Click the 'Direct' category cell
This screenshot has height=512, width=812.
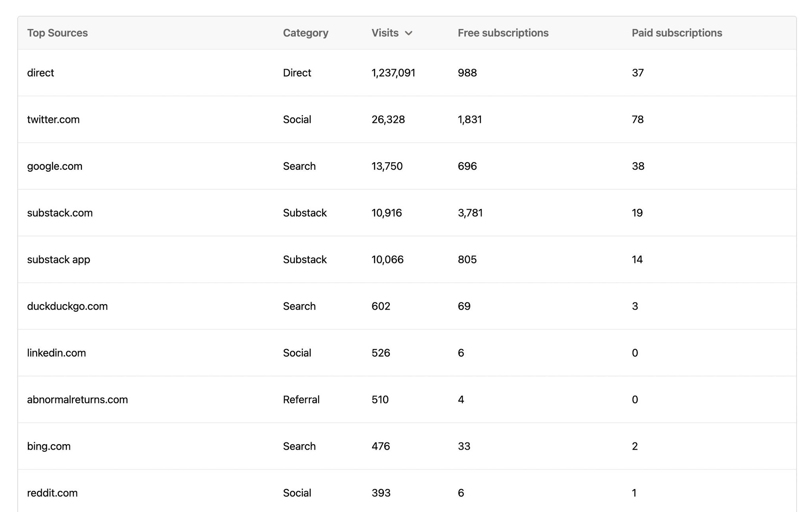(x=297, y=73)
